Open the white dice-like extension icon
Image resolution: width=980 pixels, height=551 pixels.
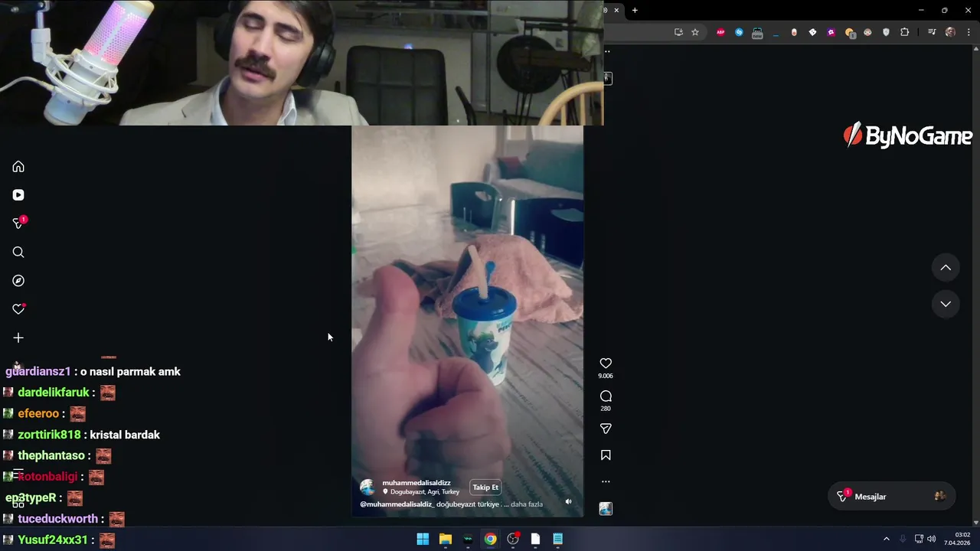pos(812,32)
